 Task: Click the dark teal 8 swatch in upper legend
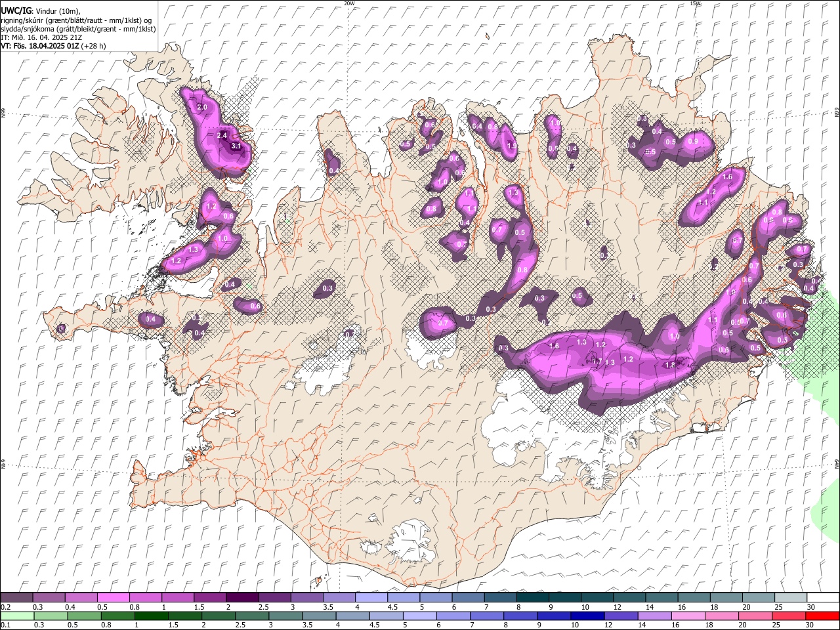[x=533, y=598]
